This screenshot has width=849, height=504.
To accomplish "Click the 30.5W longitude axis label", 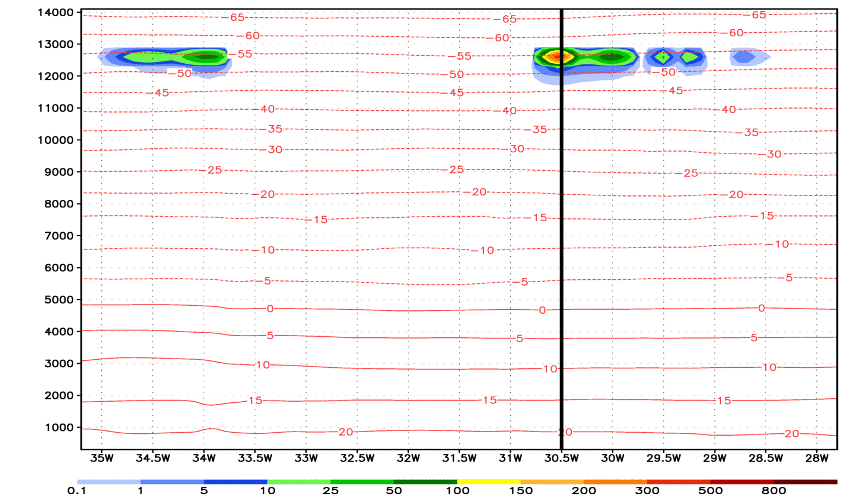I will [x=561, y=458].
